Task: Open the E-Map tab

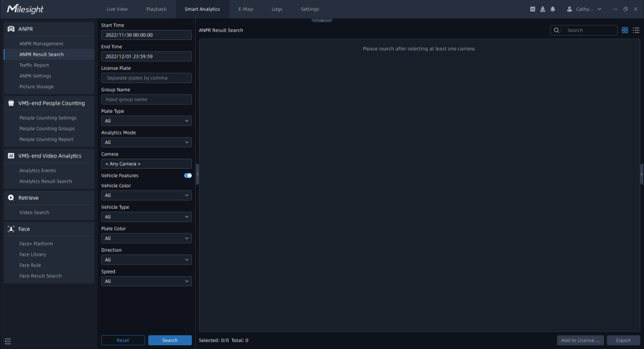Action: (x=246, y=9)
